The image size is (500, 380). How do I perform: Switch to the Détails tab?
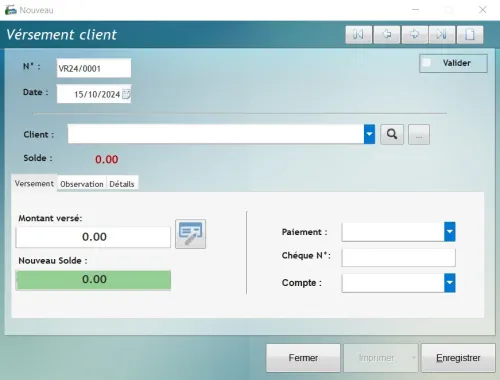click(x=122, y=184)
